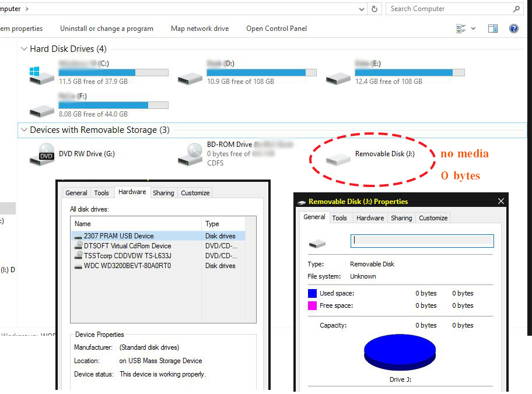Select the BD-ROM Drive icon

190,154
